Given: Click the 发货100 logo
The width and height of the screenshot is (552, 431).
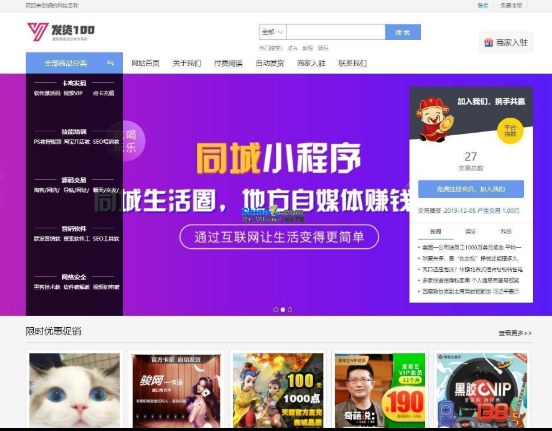Looking at the screenshot, I should 61,32.
